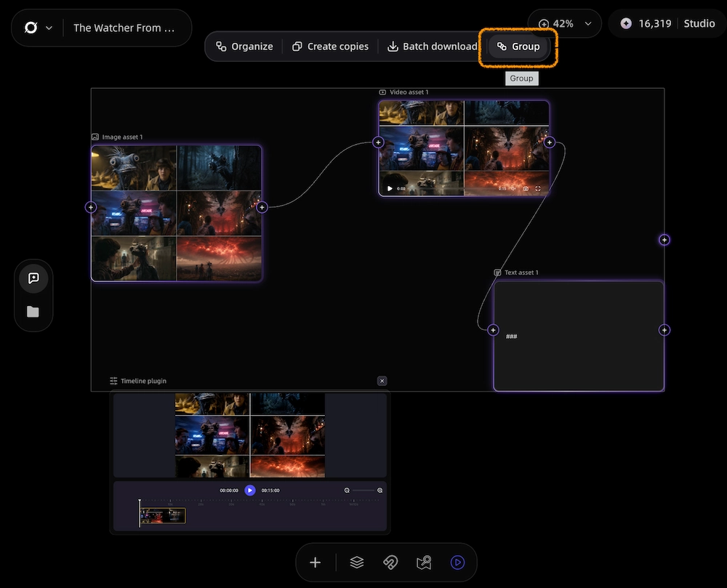Click the 00:15:00 duration readout
This screenshot has width=727, height=588.
(x=270, y=490)
